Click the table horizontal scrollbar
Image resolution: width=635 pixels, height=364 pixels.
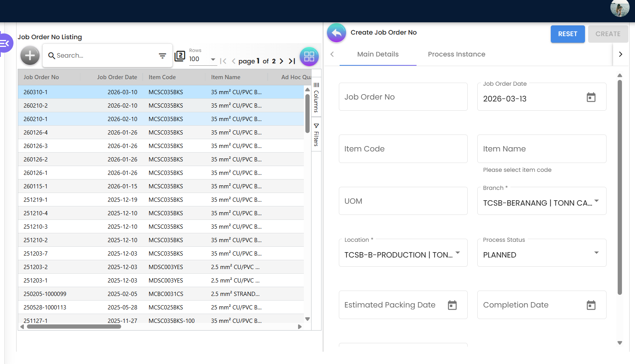[74, 327]
